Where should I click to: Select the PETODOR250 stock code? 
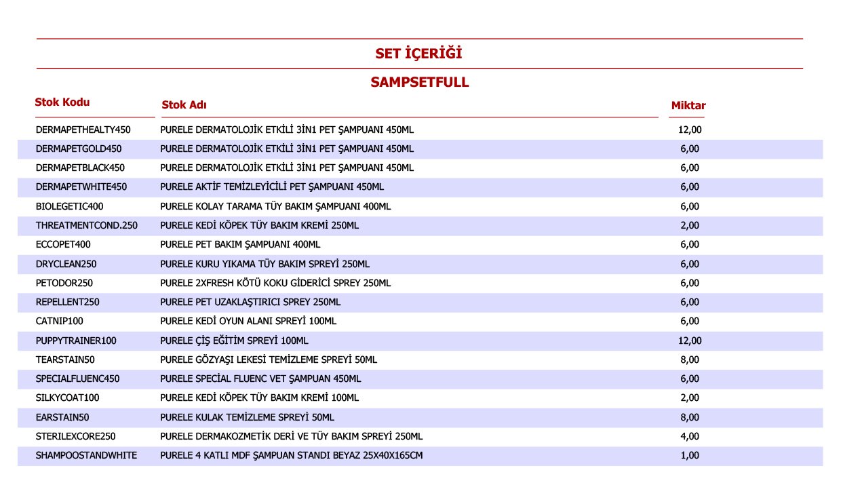[x=64, y=283]
